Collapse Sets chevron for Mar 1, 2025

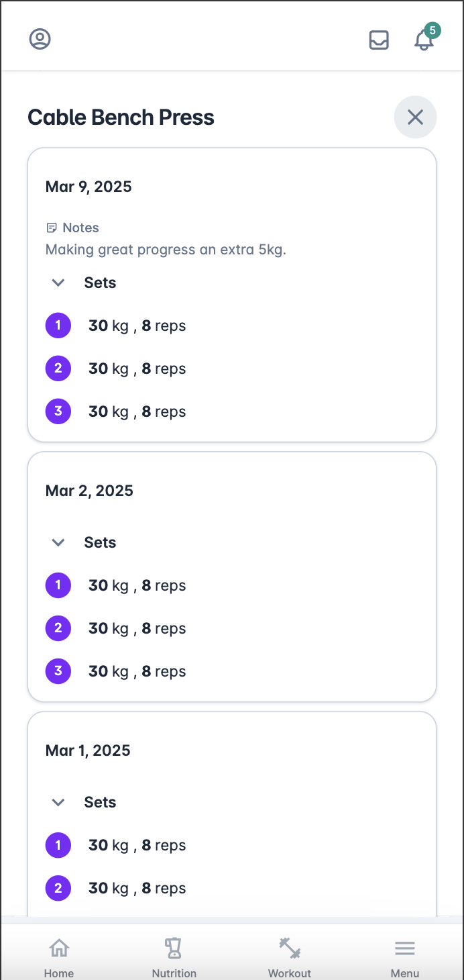coord(58,802)
